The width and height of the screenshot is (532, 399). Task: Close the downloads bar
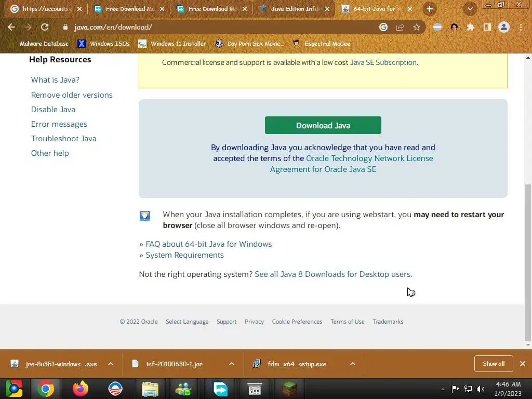point(523,364)
